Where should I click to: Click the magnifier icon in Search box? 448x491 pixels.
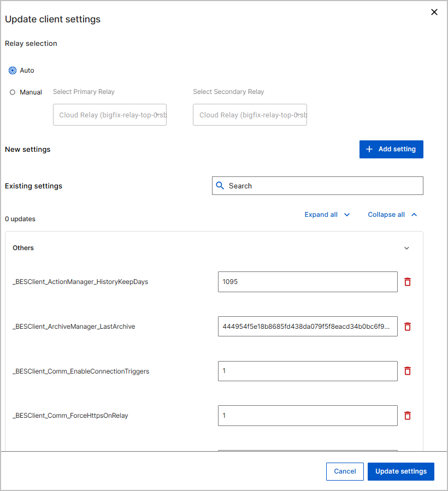click(x=220, y=186)
